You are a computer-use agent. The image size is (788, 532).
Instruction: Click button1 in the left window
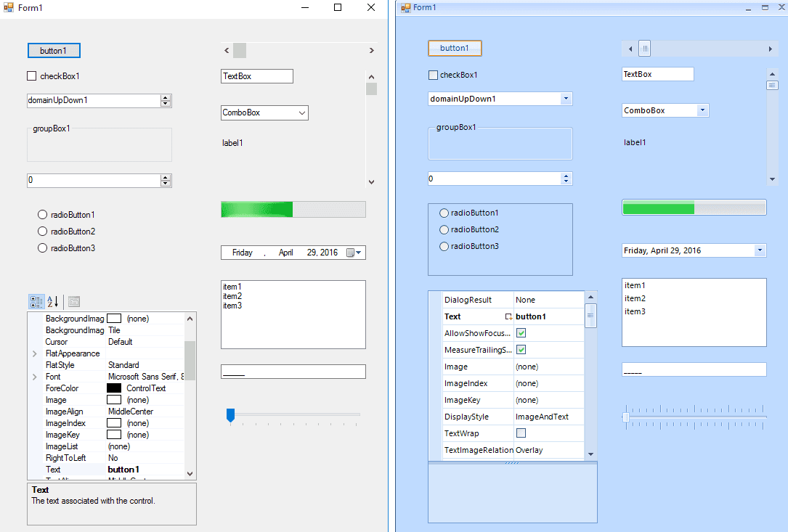(x=54, y=51)
